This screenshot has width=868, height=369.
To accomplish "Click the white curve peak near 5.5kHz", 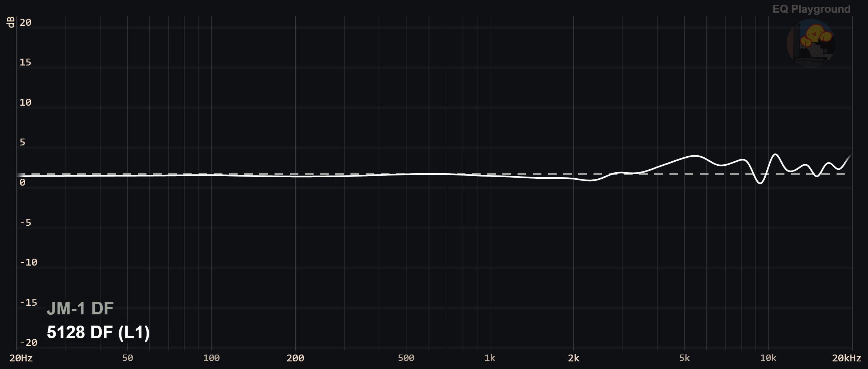I will [695, 156].
